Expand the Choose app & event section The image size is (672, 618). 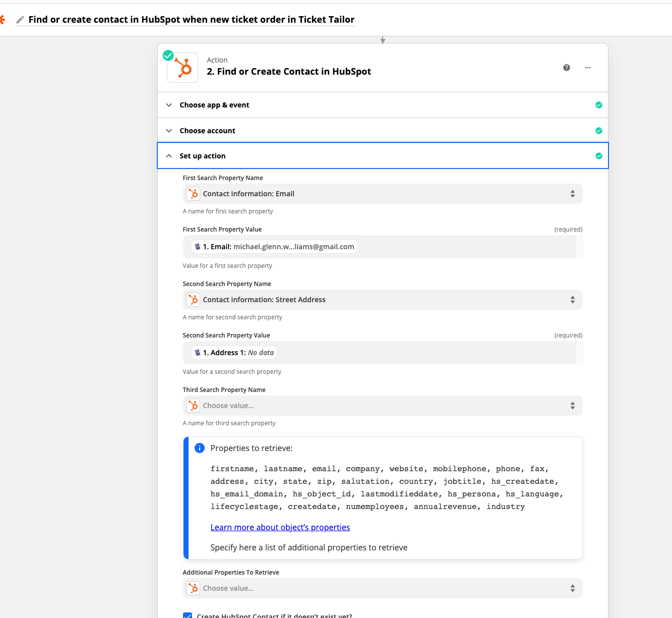click(x=383, y=105)
